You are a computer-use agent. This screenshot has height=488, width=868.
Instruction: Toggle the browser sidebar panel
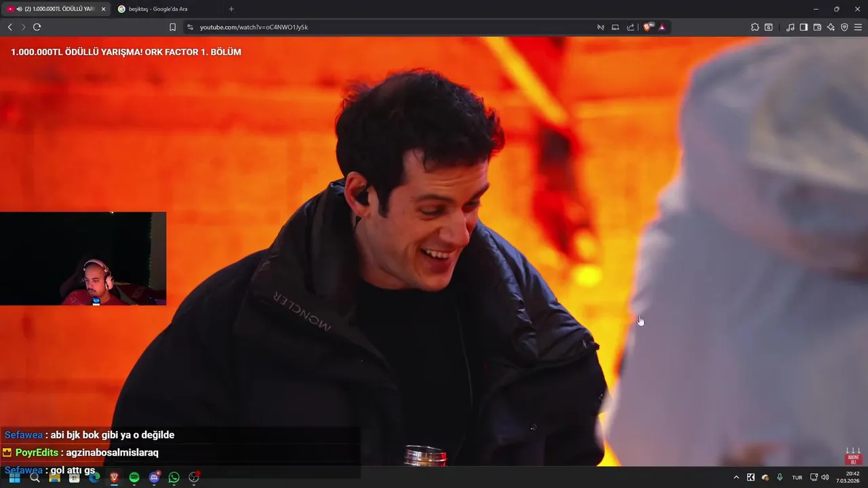tap(804, 27)
